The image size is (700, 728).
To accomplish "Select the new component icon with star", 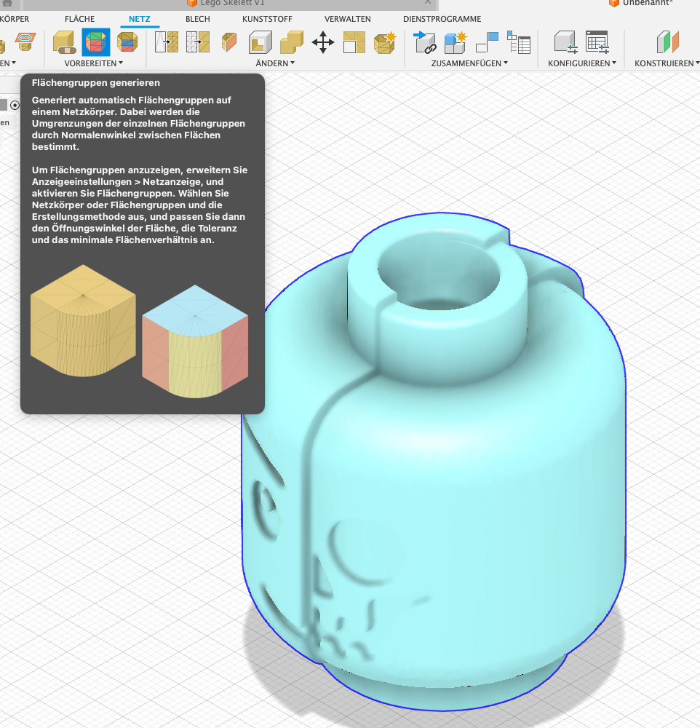I will click(x=456, y=42).
